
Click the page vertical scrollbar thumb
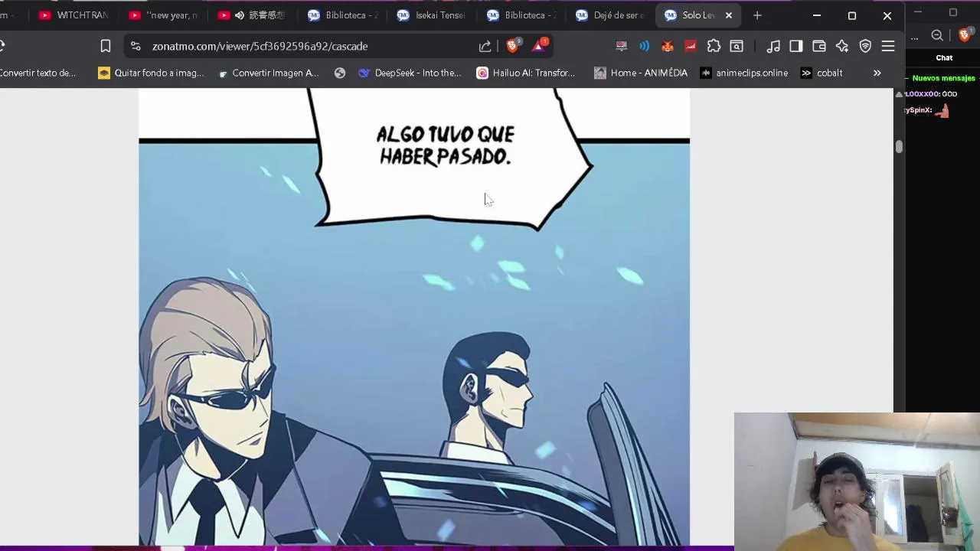[x=899, y=146]
